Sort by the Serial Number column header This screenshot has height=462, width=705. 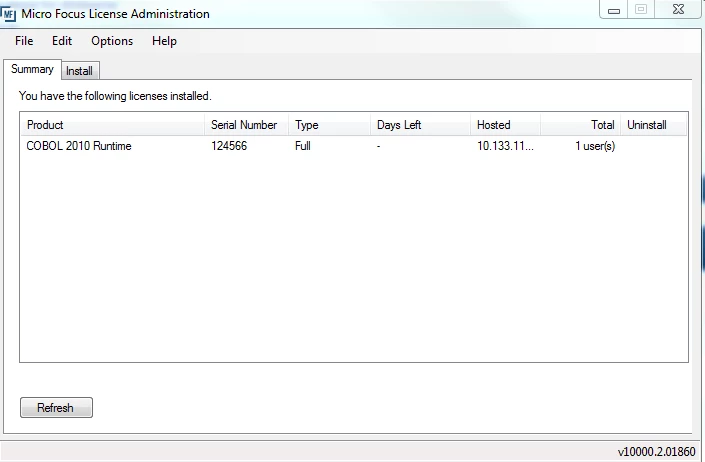point(246,124)
